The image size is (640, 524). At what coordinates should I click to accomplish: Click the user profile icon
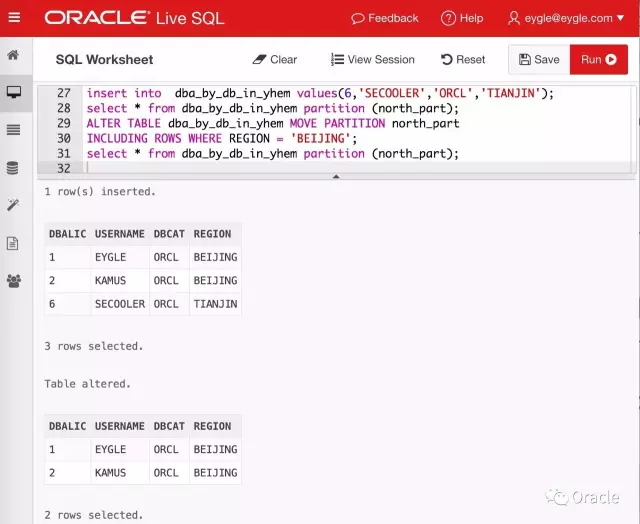tap(514, 18)
